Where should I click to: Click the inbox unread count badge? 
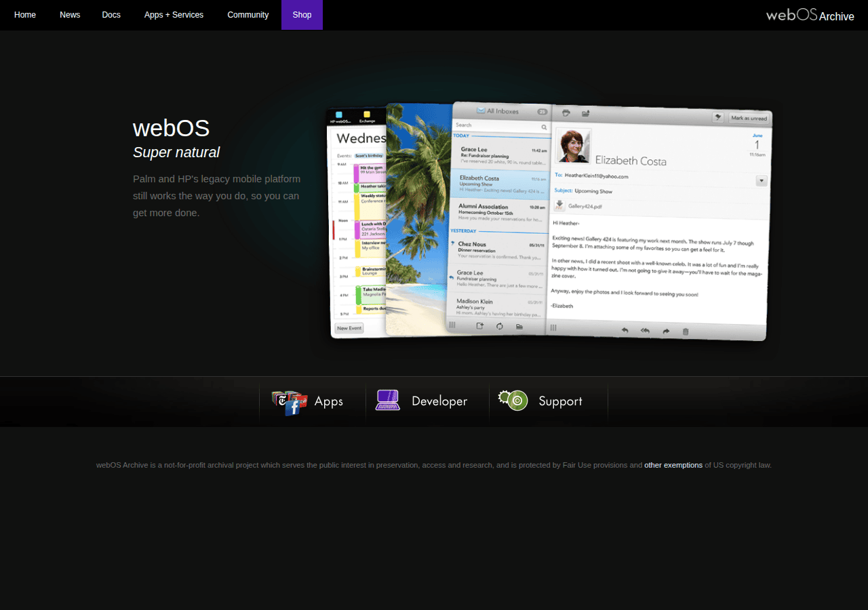coord(542,112)
